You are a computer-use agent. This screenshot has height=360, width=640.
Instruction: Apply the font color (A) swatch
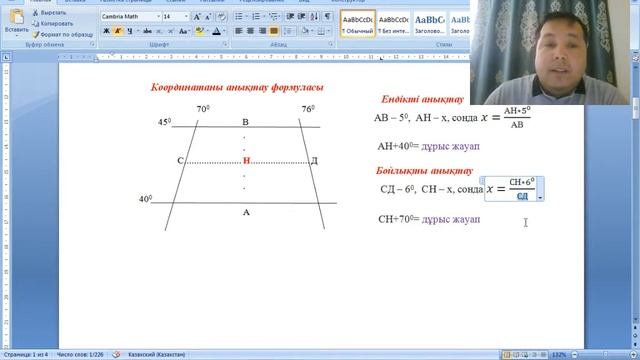click(216, 31)
